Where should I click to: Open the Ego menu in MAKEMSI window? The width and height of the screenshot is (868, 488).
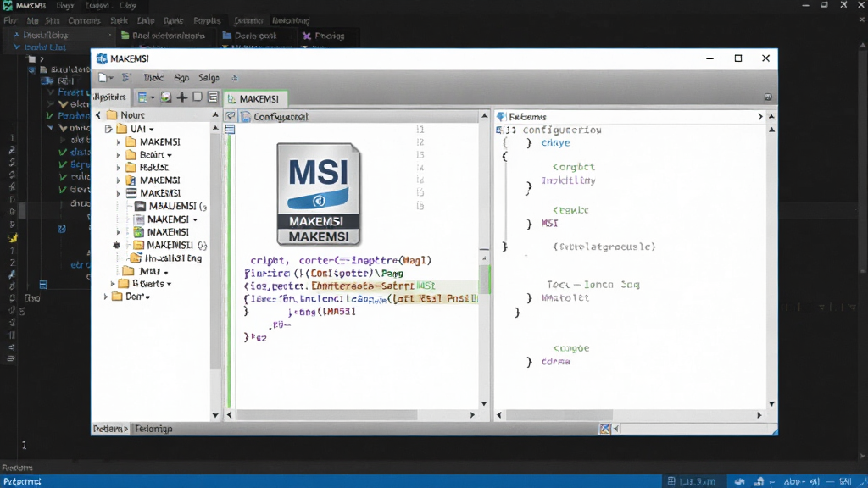coord(181,78)
